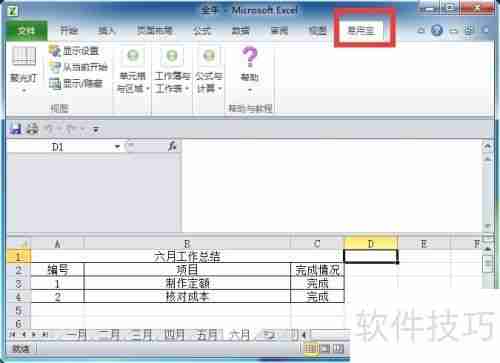Click the purple question mark 帮助 button

(x=249, y=68)
